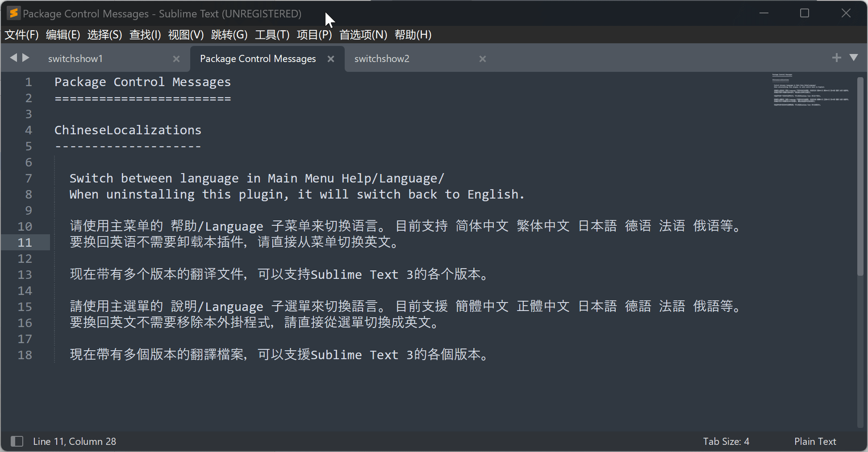Open the 跳转(G) menu
The height and width of the screenshot is (452, 868).
(x=229, y=35)
